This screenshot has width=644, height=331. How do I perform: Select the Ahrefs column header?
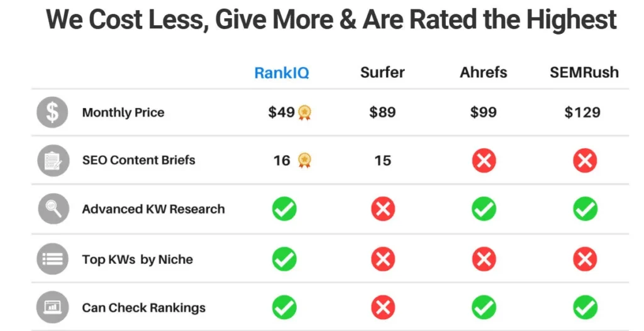coord(483,72)
